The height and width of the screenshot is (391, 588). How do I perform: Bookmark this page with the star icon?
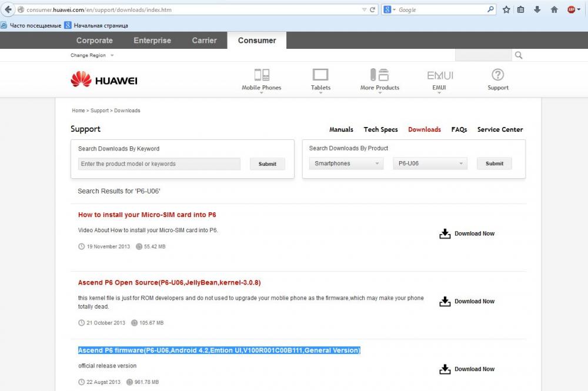click(x=506, y=10)
